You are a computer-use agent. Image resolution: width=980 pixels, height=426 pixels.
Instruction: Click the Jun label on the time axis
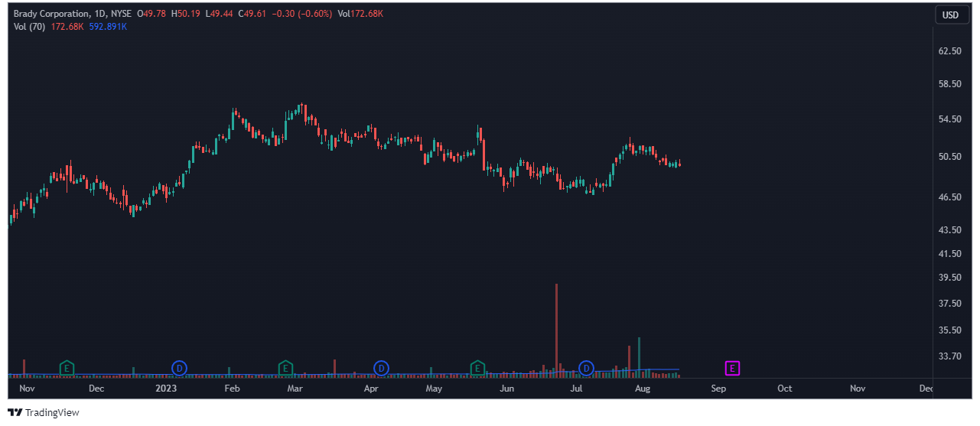(506, 389)
